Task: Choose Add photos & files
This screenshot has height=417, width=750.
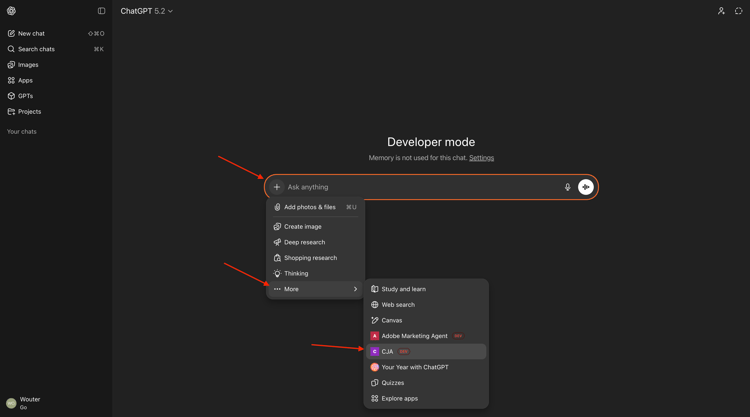Action: click(315, 207)
